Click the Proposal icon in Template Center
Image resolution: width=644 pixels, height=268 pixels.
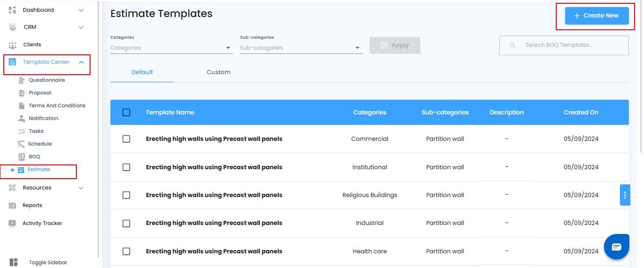pyautogui.click(x=21, y=93)
